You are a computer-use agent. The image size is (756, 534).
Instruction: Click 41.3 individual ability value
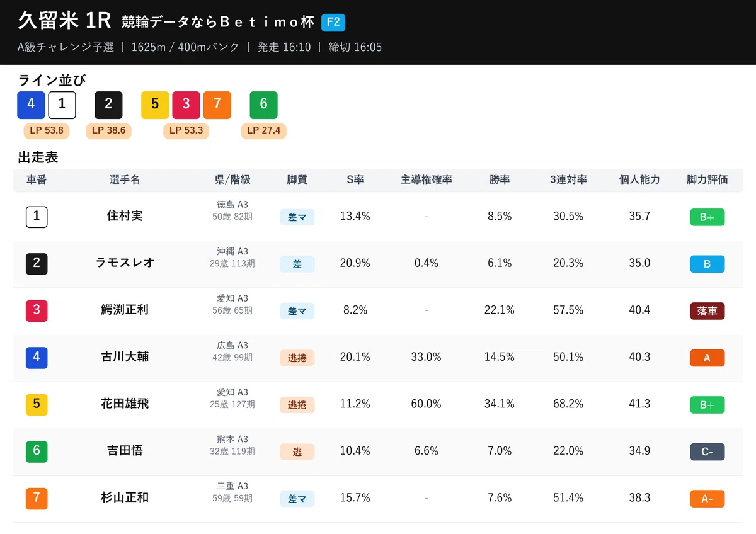point(639,404)
